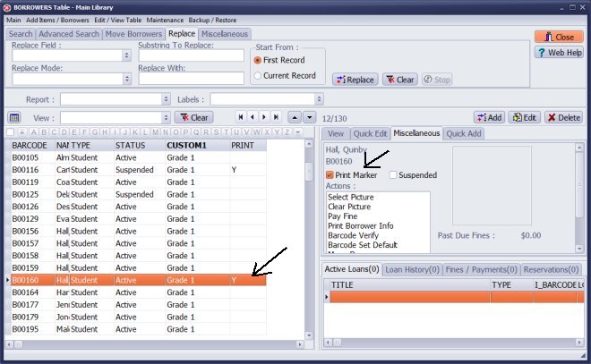Viewport: 591px width, 364px height.
Task: Click the Replace With input field
Action: pyautogui.click(x=191, y=79)
